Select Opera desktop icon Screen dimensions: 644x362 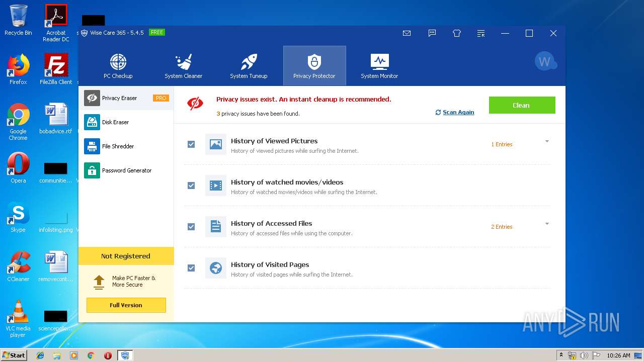point(18,168)
